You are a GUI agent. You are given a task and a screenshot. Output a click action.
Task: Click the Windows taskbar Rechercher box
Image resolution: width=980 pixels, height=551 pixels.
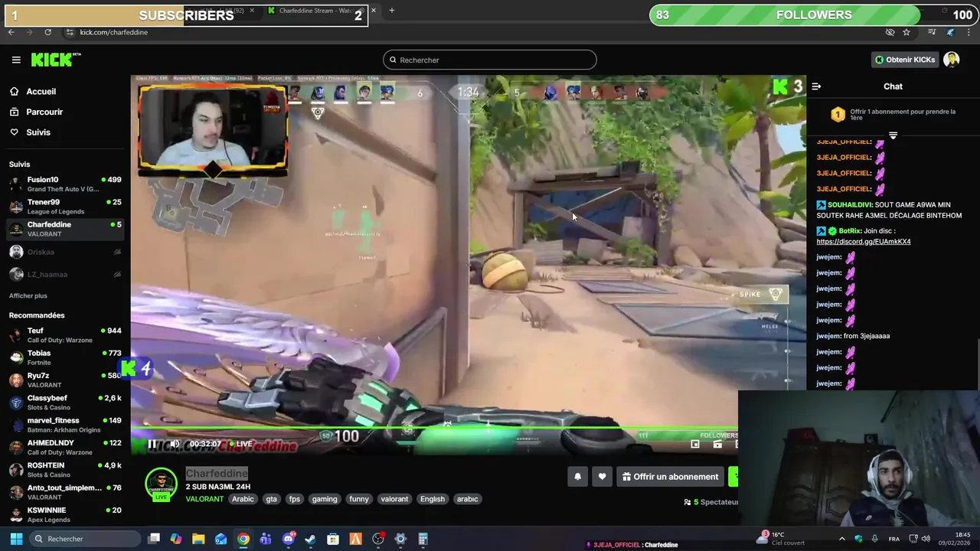click(84, 539)
